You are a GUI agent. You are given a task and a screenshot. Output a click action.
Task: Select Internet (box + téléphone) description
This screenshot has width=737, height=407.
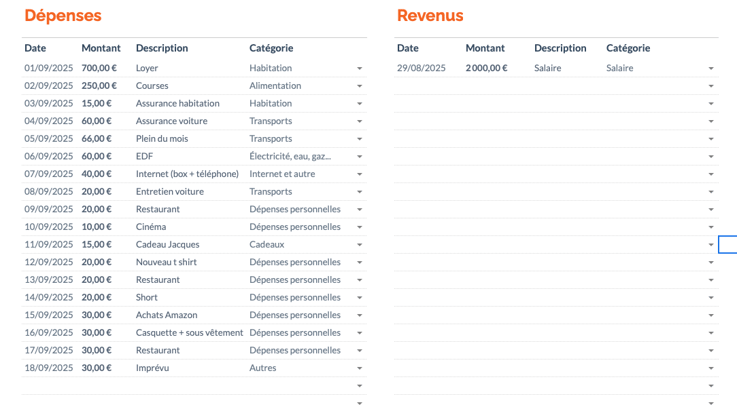coord(187,173)
